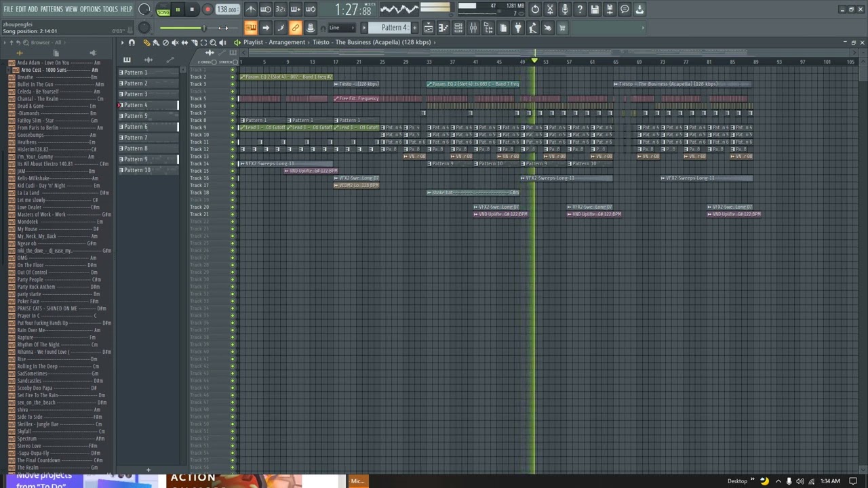The image size is (868, 488).
Task: Toggle overdub blend recording icon
Action: point(295,9)
